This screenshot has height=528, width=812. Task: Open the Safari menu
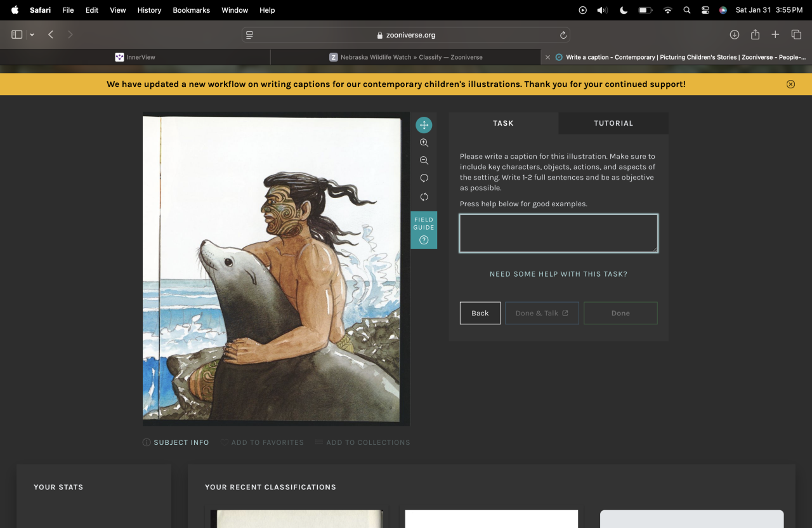click(x=40, y=10)
